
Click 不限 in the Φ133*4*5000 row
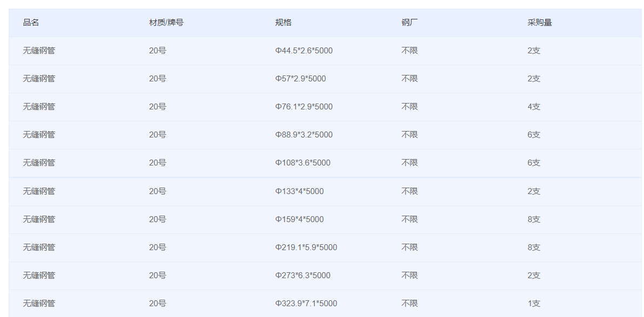tap(410, 191)
